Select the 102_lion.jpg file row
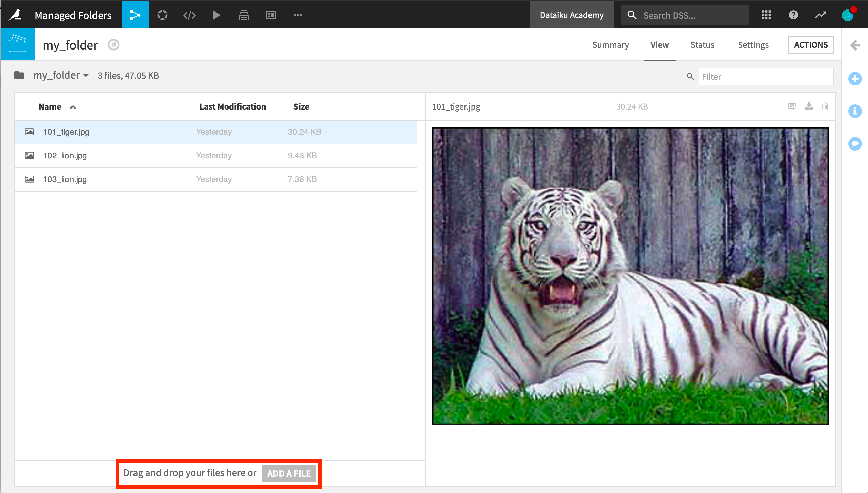Viewport: 868px width, 493px height. coord(136,155)
